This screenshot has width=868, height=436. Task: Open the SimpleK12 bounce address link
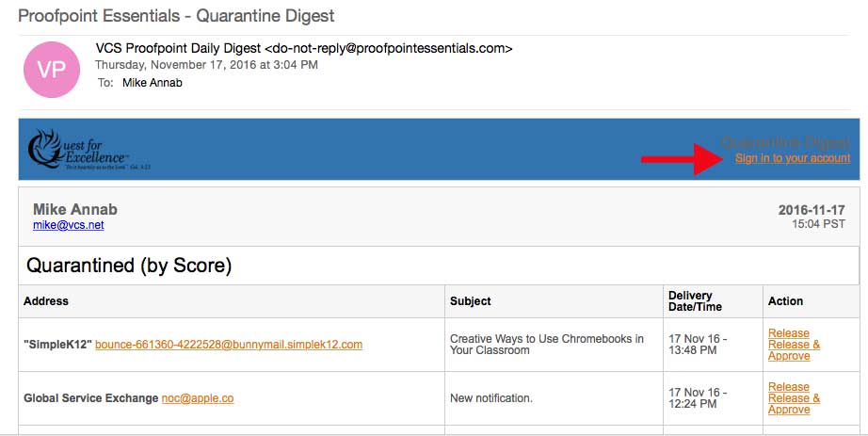pyautogui.click(x=229, y=345)
